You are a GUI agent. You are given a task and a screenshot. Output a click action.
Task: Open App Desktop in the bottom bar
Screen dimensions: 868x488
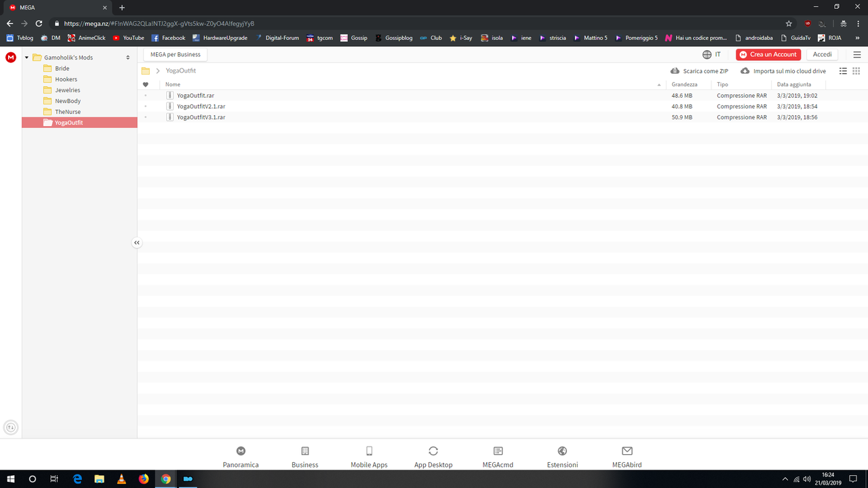coord(433,457)
